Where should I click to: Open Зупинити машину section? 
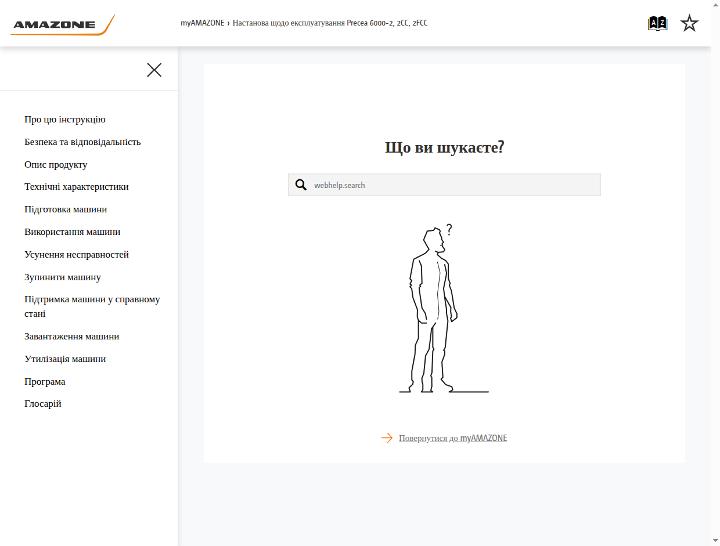click(62, 277)
